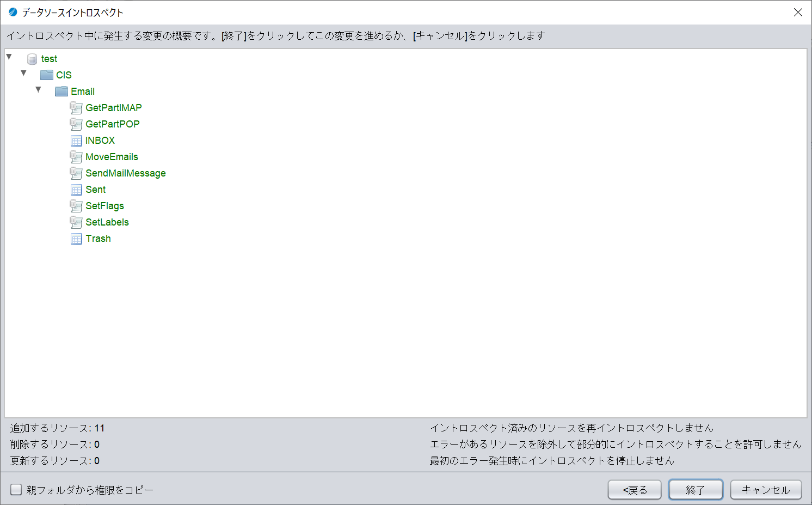Click the CIS folder icon

tap(47, 75)
